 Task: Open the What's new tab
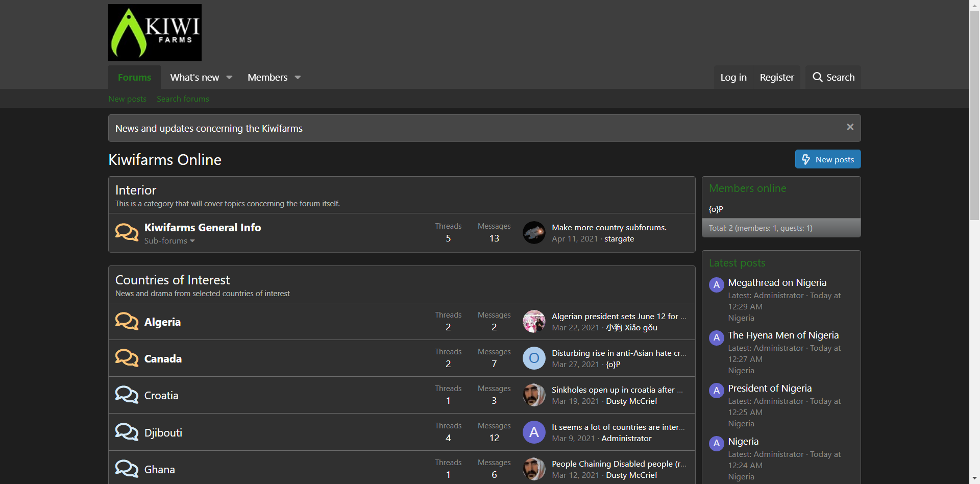click(x=194, y=77)
